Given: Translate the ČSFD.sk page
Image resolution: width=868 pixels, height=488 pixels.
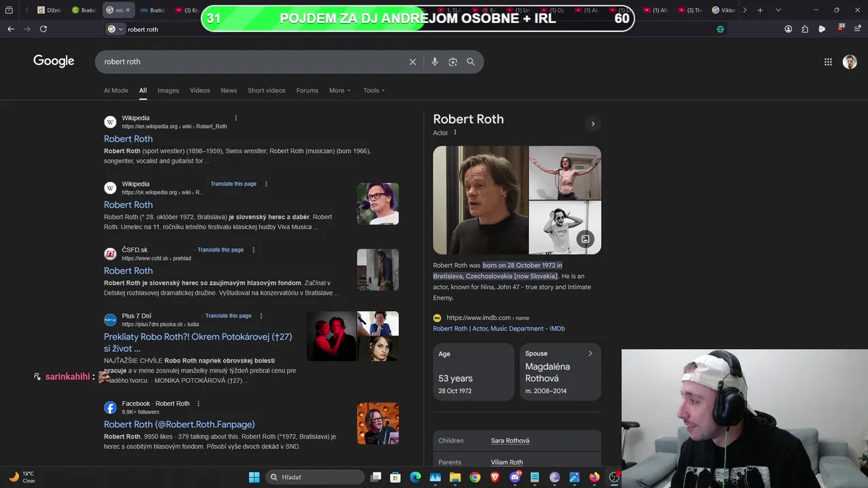Looking at the screenshot, I should click(x=220, y=249).
